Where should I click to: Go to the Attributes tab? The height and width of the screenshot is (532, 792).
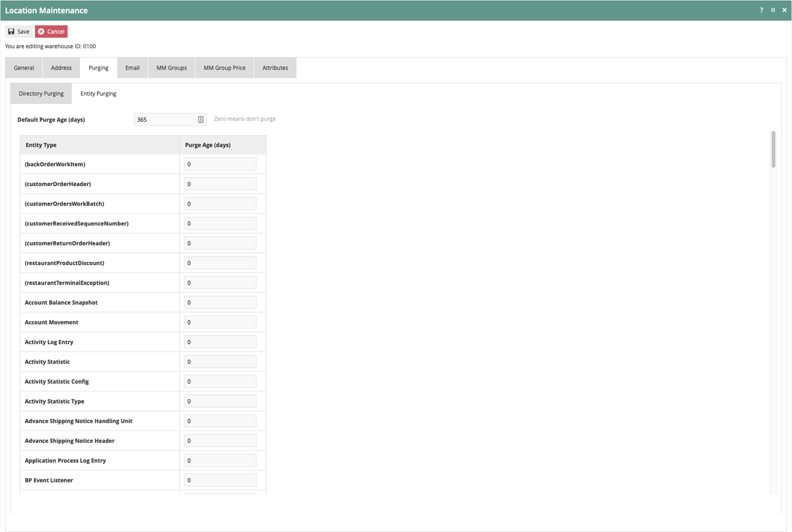(x=275, y=68)
